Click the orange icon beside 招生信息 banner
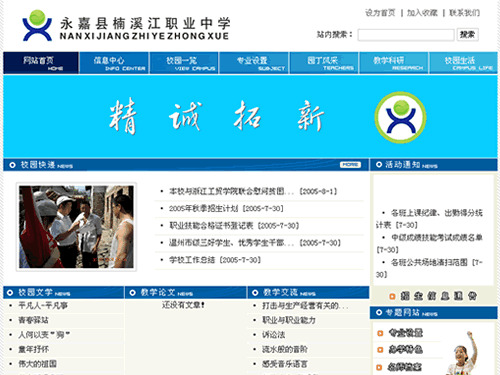This screenshot has height=375, width=500. point(392,296)
